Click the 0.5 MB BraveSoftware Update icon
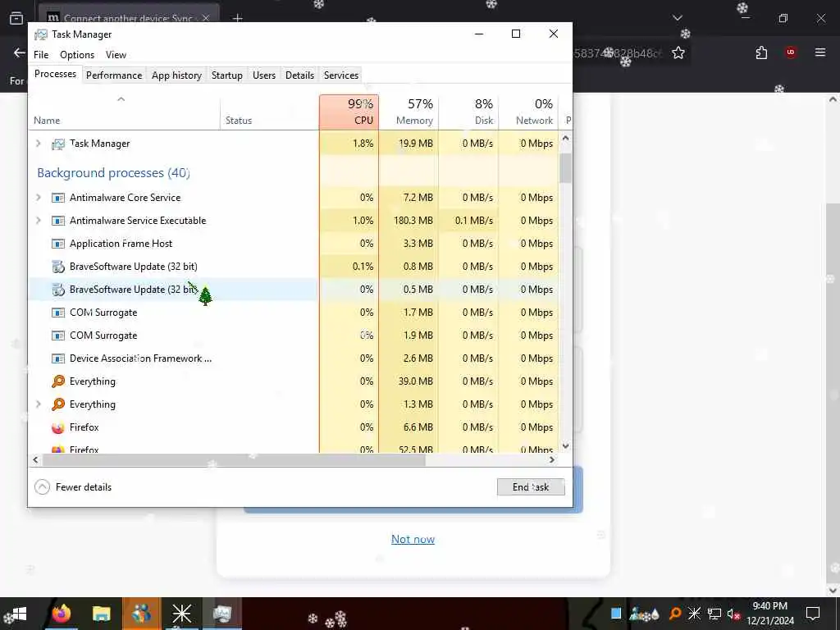Screen dimensions: 840x630 [x=58, y=290]
